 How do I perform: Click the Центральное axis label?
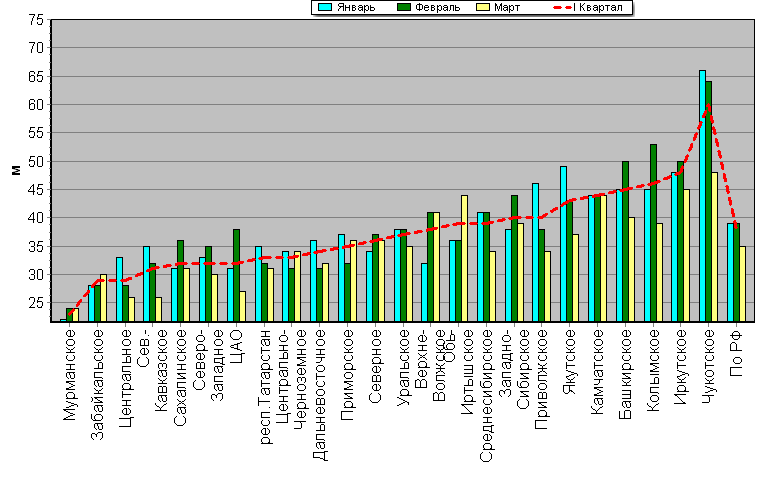pos(125,378)
